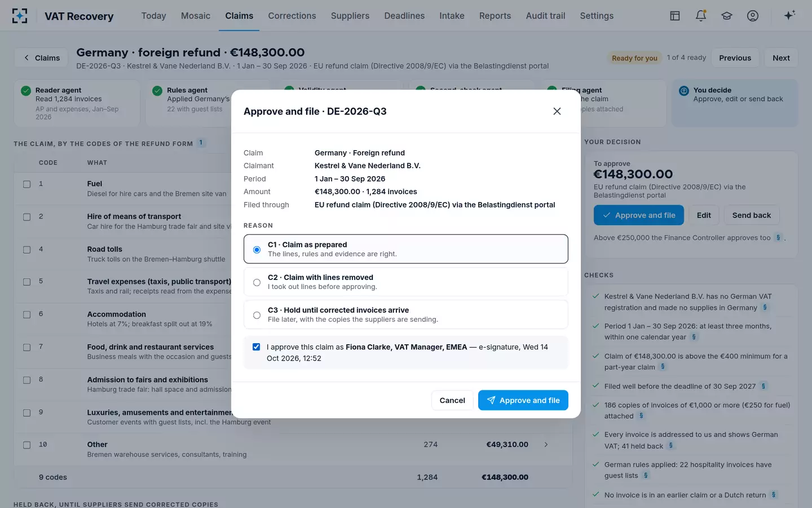Go to the Next ready claim
This screenshot has width=812, height=508.
(781, 58)
